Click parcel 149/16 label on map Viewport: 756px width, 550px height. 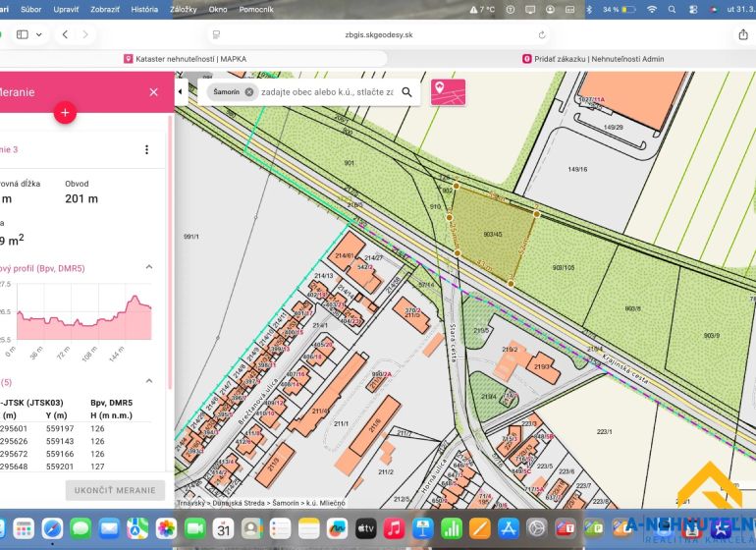click(577, 169)
